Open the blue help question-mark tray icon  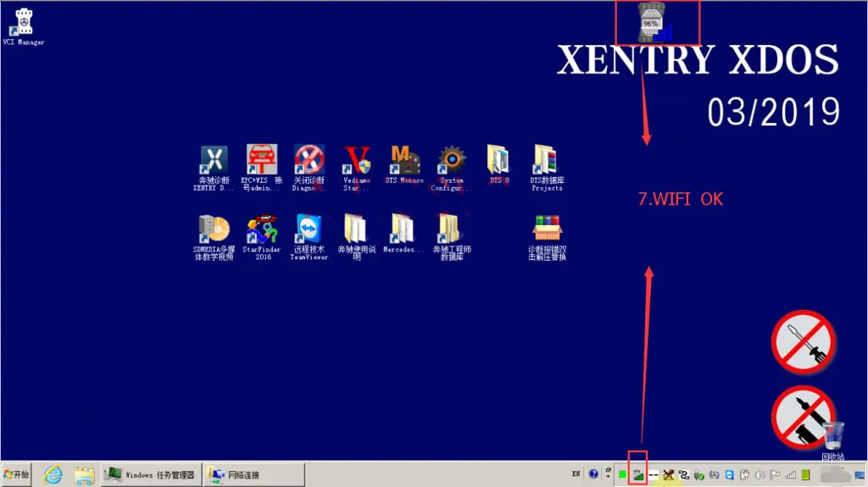point(593,474)
